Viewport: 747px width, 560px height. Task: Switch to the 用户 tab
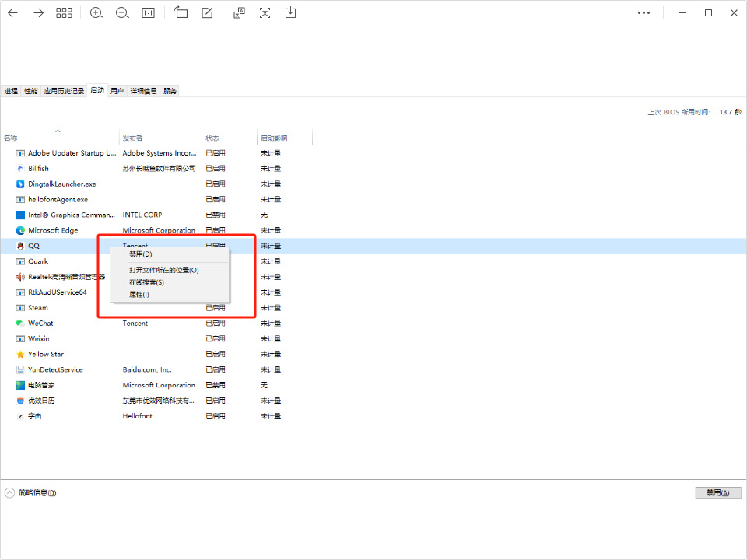point(117,91)
